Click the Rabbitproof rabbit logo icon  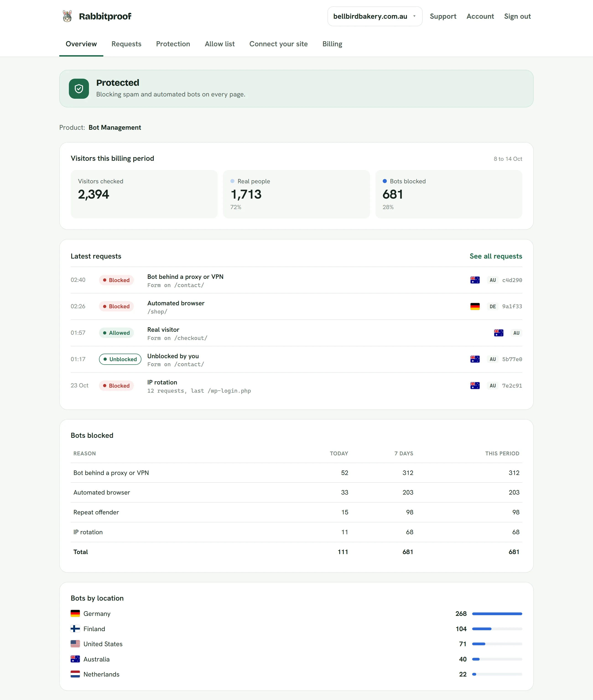(x=67, y=16)
